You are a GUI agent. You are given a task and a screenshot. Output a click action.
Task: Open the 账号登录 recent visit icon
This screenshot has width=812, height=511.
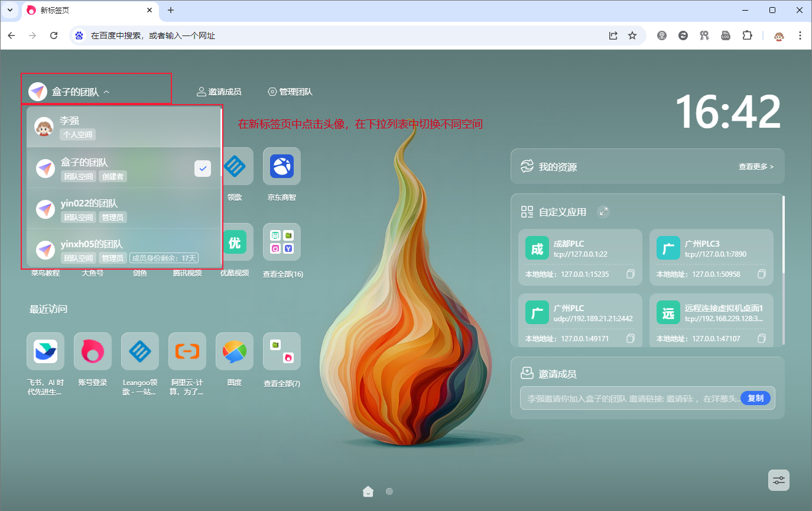[x=93, y=351]
